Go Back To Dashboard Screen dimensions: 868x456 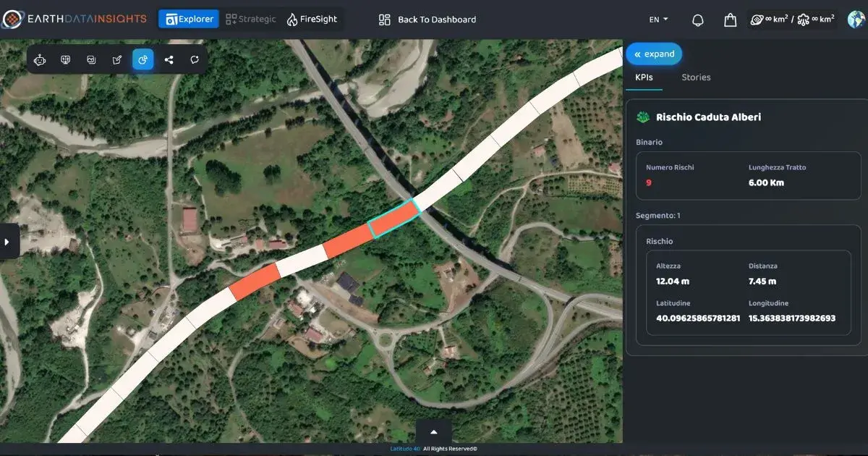[427, 20]
